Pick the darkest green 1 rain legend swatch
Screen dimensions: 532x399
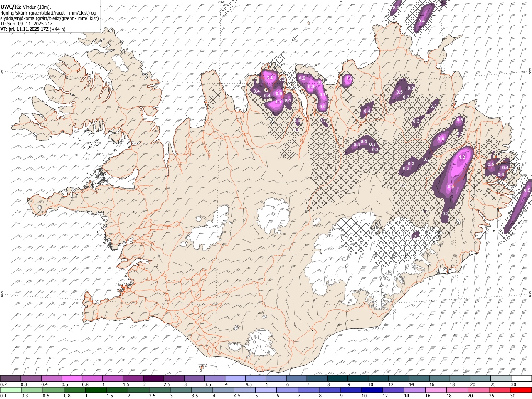[96, 390]
